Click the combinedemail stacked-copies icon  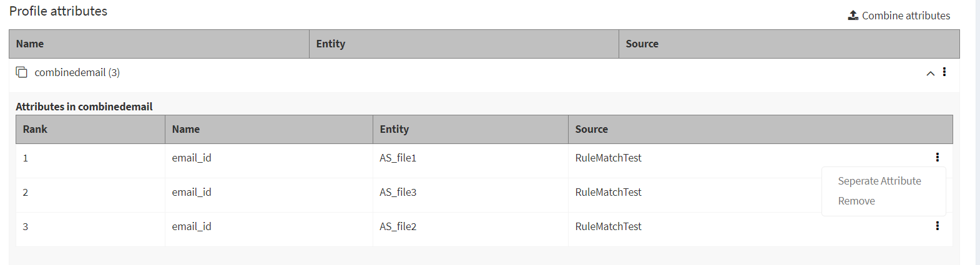coord(22,72)
